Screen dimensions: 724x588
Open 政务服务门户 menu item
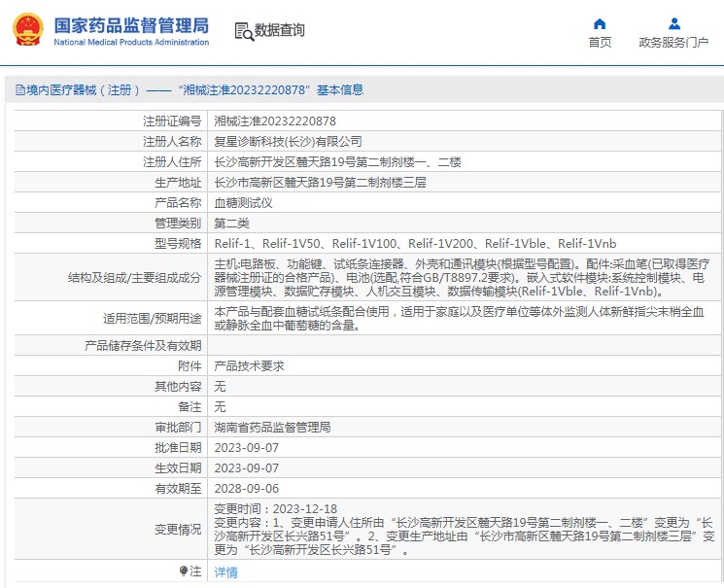673,43
